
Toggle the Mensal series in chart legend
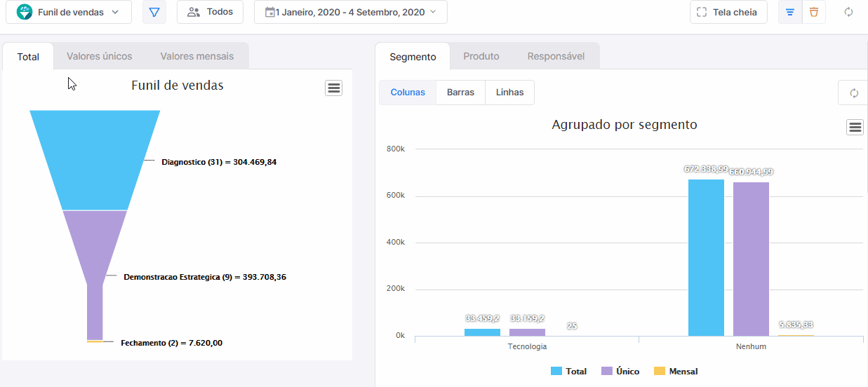pos(675,371)
